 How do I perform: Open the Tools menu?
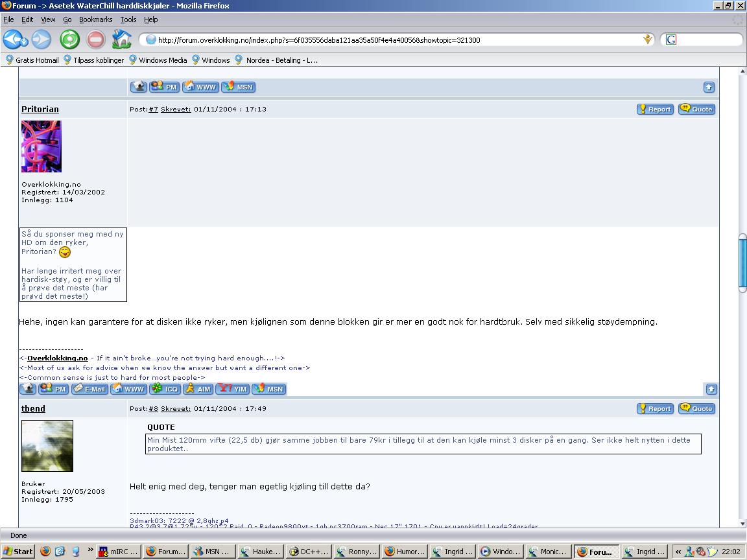point(128,19)
